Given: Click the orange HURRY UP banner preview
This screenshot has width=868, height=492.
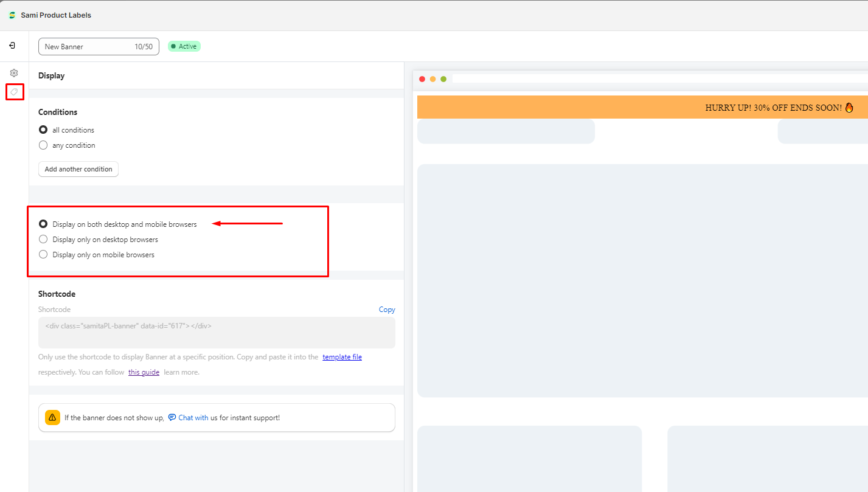Looking at the screenshot, I should [x=642, y=107].
